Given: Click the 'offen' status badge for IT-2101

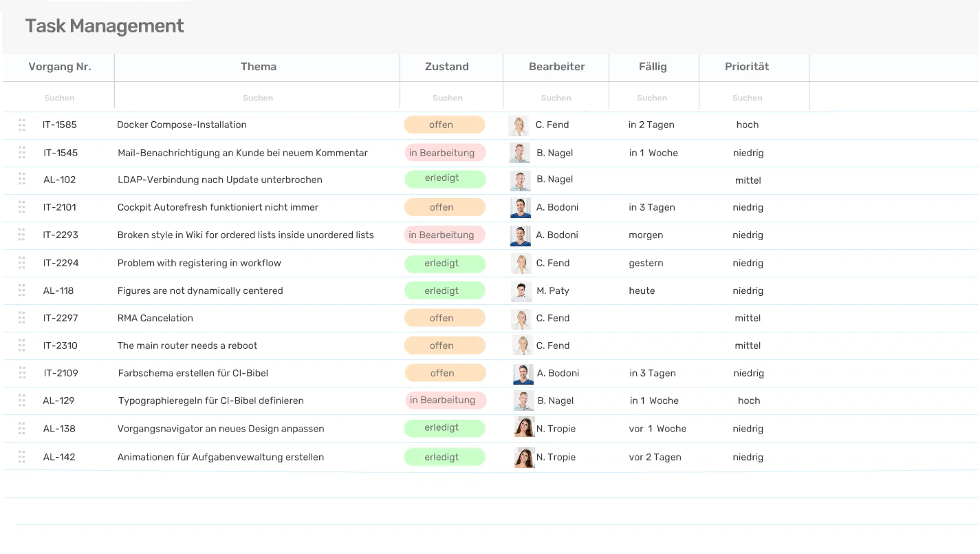Looking at the screenshot, I should click(444, 207).
